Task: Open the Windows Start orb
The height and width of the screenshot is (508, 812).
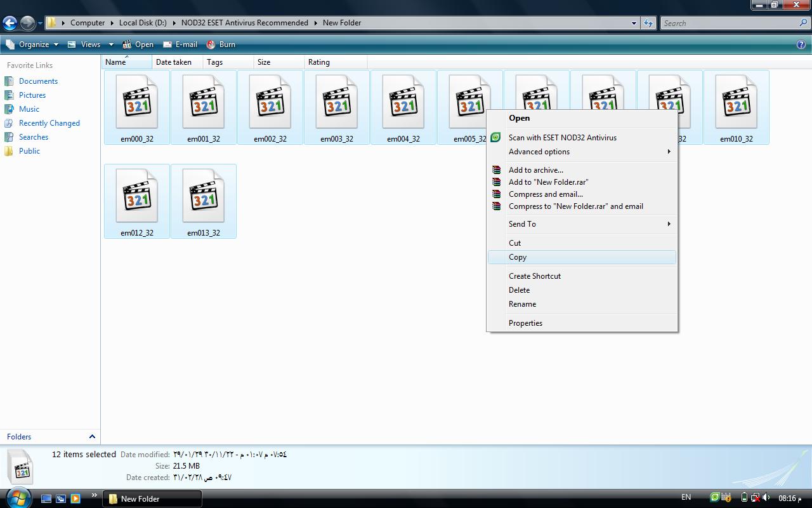Action: pyautogui.click(x=17, y=497)
